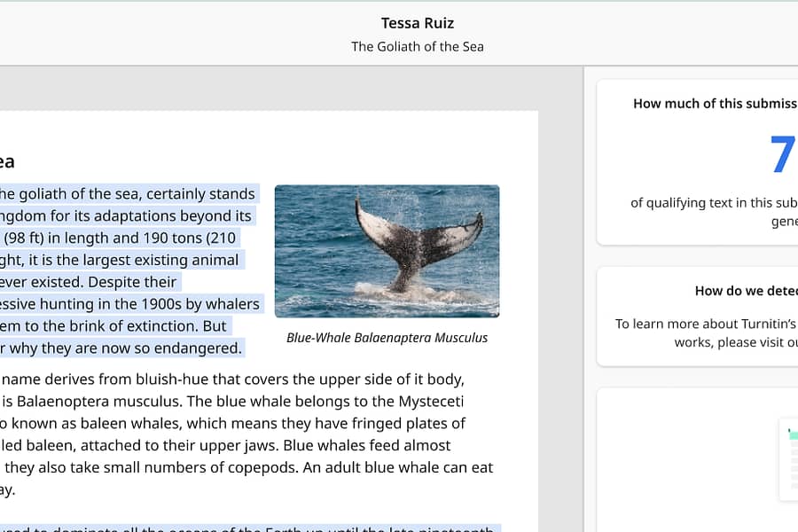
Task: Click the line 'attached to their upper jaws'
Action: tap(225, 445)
